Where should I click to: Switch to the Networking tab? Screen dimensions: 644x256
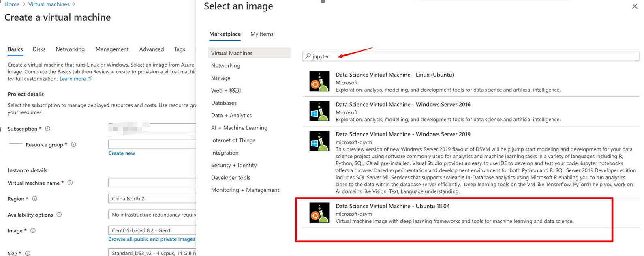click(70, 49)
